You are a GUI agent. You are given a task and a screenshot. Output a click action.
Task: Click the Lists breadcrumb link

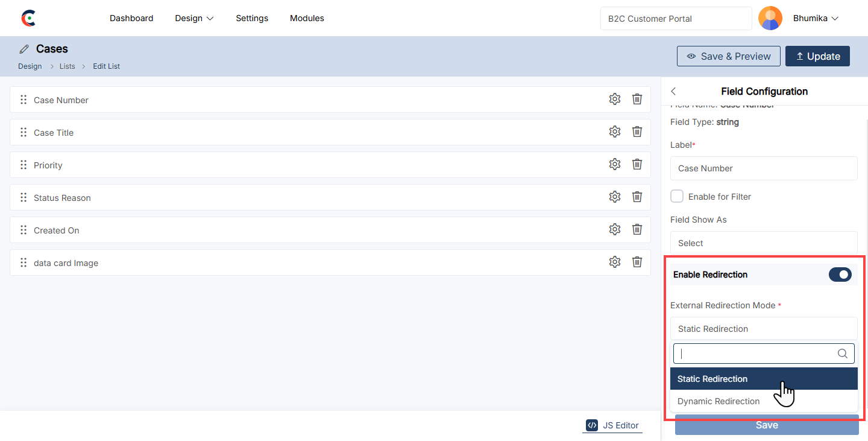click(x=67, y=66)
